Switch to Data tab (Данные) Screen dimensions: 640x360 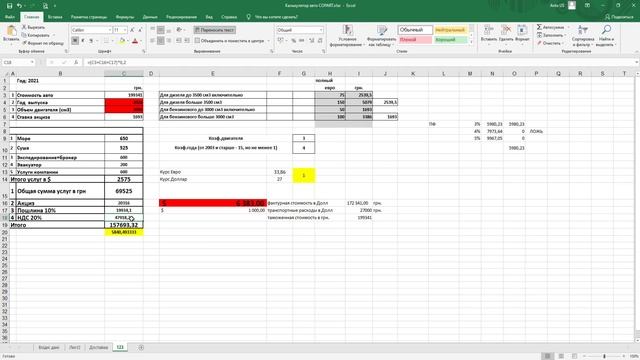(150, 17)
